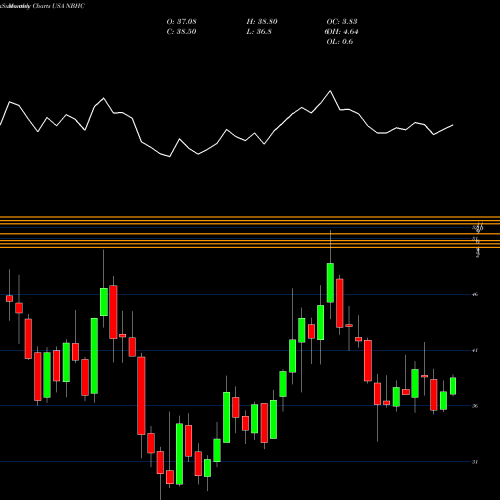Screen dimensions: 500x500
Task: Click the last green candle on the right
Action: 453,386
